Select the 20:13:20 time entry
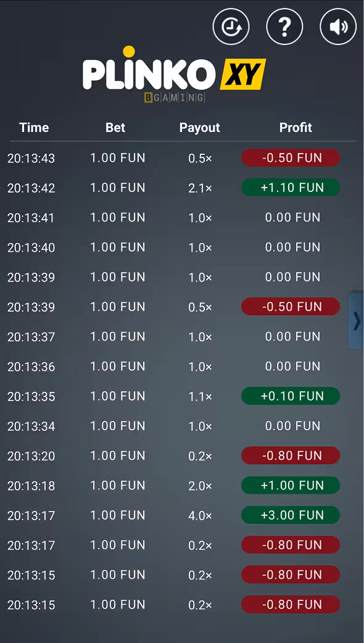 [31, 456]
